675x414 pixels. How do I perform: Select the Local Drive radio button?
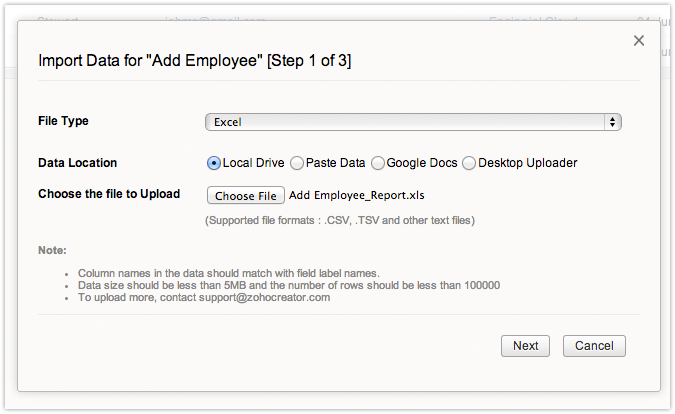[214, 163]
